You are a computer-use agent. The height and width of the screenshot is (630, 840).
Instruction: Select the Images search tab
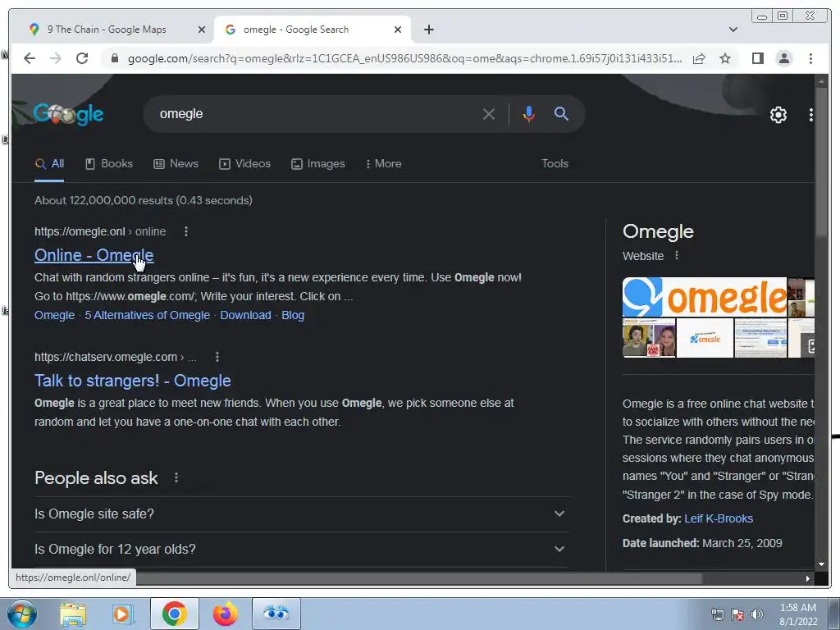pos(318,164)
